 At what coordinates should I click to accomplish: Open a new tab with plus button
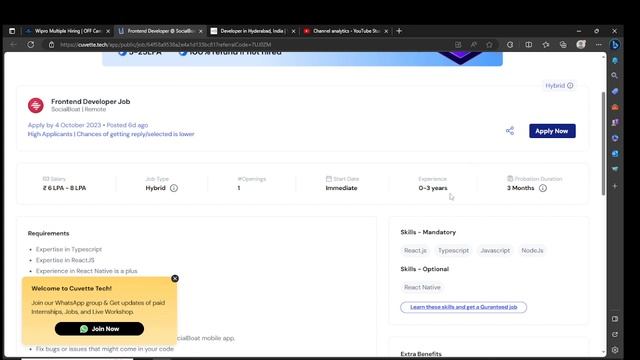coord(399,31)
